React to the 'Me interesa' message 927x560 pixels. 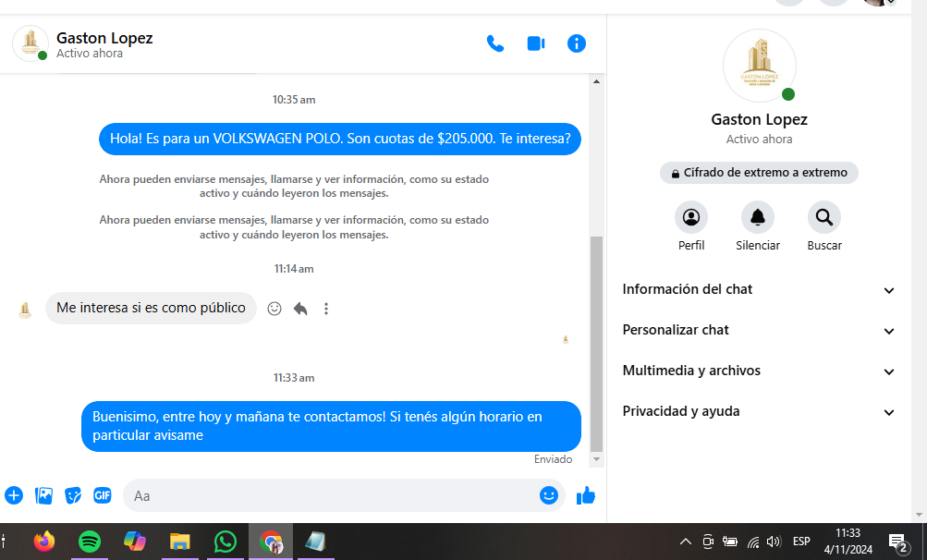274,309
